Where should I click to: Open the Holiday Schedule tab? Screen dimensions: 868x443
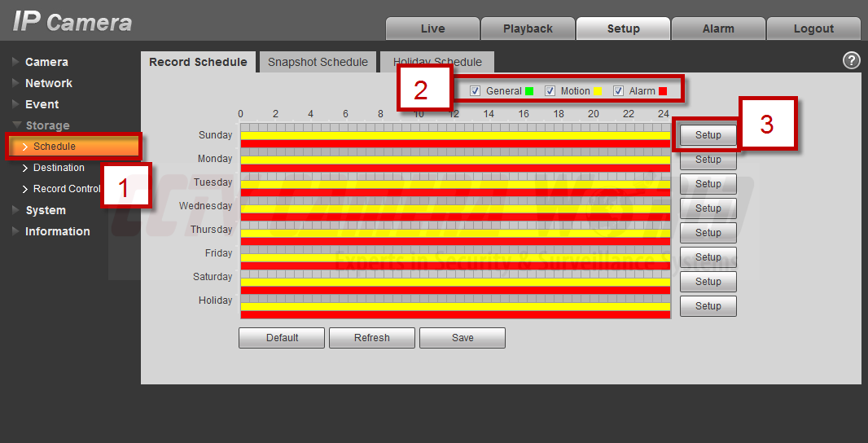[437, 62]
